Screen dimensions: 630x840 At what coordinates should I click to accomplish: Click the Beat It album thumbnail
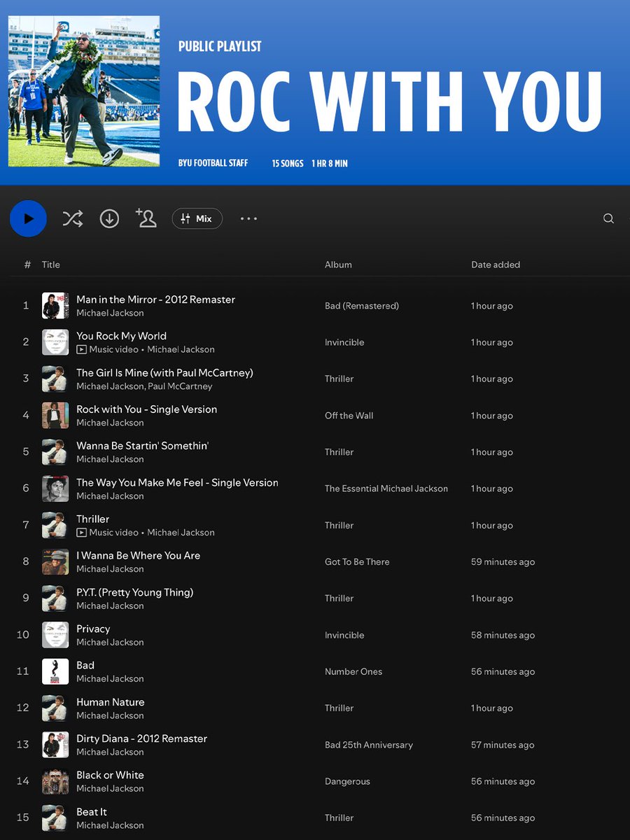[x=55, y=818]
